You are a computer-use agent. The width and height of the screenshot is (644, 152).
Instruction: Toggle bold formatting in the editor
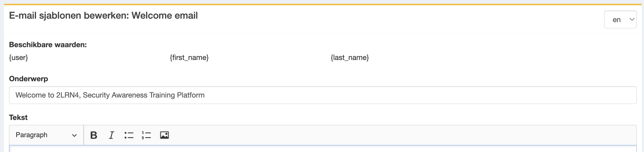pos(94,135)
